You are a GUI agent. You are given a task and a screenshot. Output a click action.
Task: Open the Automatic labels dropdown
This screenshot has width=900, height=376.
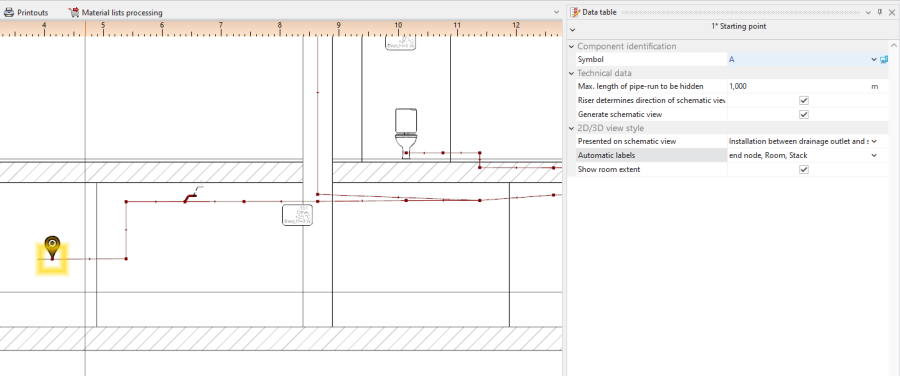pyautogui.click(x=874, y=155)
